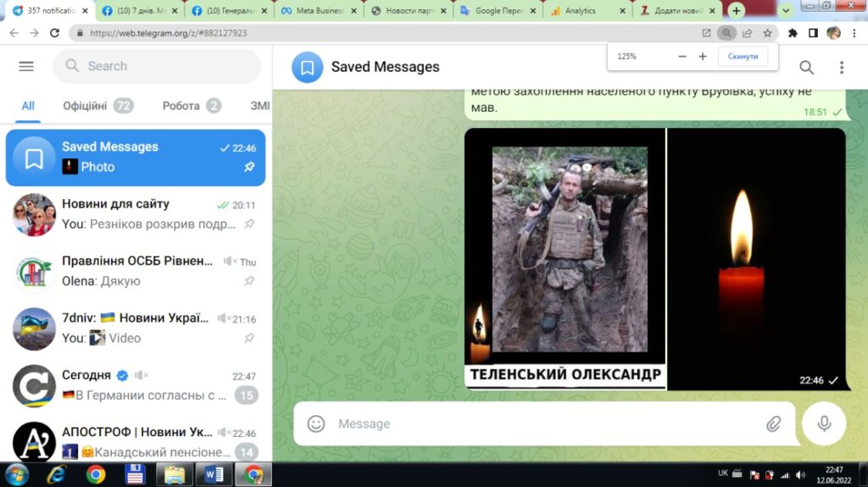Open the Chrome extensions puzzle icon
Screen dimensions: 868x487
click(793, 33)
